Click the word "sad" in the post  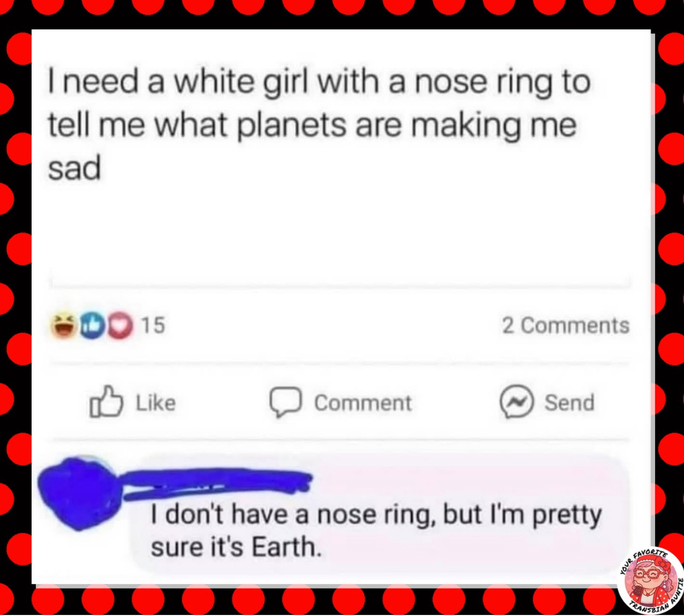point(74,169)
